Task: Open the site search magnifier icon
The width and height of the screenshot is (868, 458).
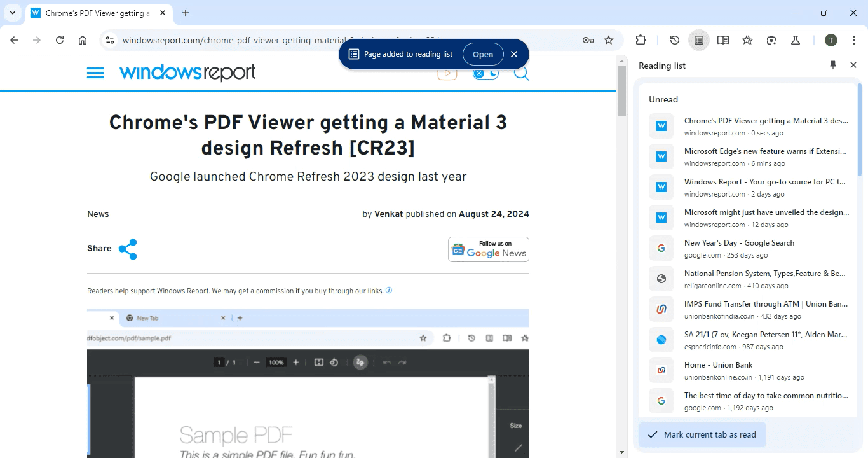Action: [521, 73]
